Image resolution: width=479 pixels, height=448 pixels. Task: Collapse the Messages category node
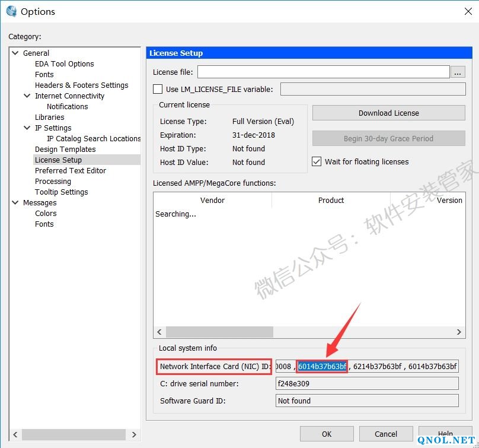coord(15,202)
